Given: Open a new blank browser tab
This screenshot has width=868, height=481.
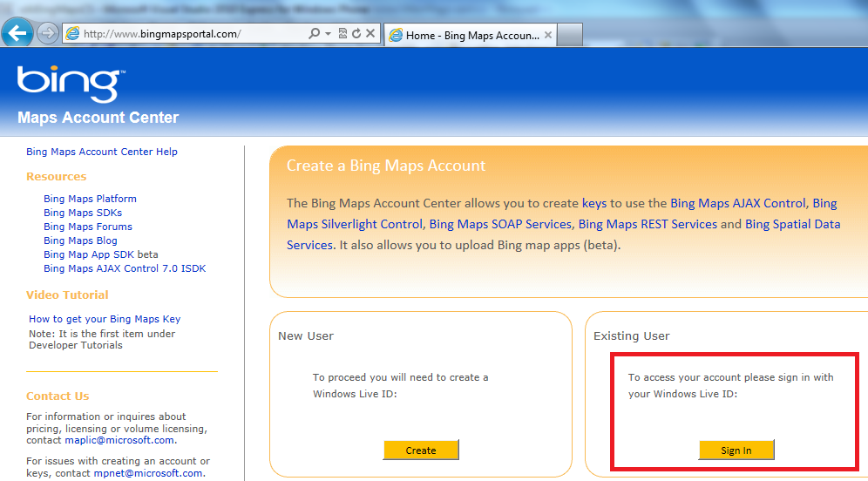Looking at the screenshot, I should click(569, 36).
